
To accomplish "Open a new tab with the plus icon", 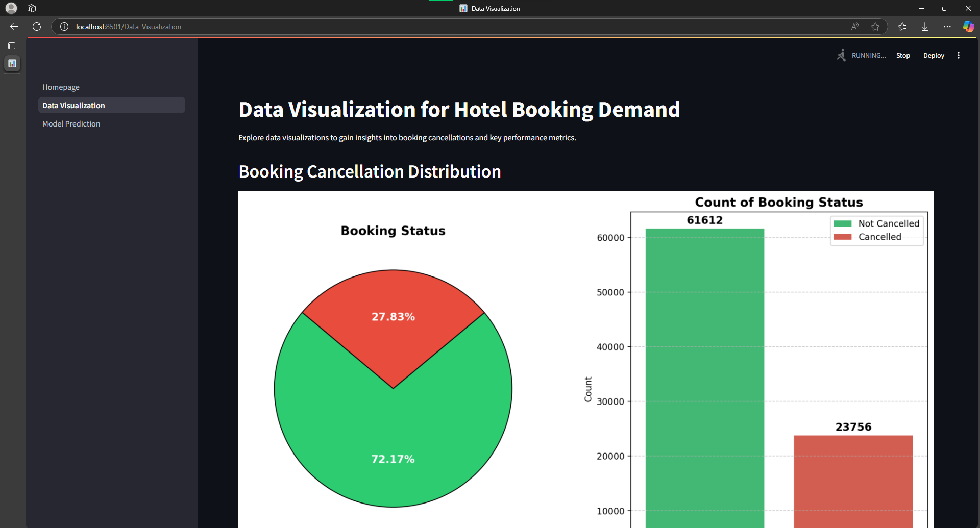I will (x=12, y=84).
